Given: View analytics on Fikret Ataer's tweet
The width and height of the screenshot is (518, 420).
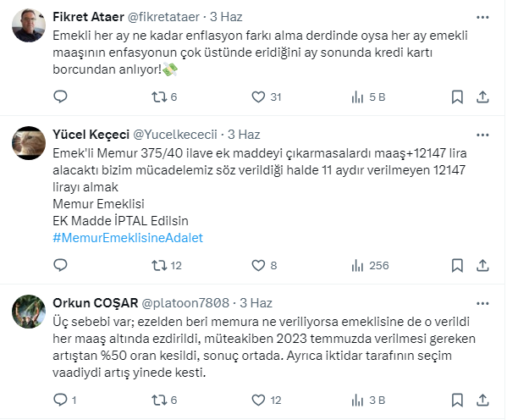Looking at the screenshot, I should [357, 97].
